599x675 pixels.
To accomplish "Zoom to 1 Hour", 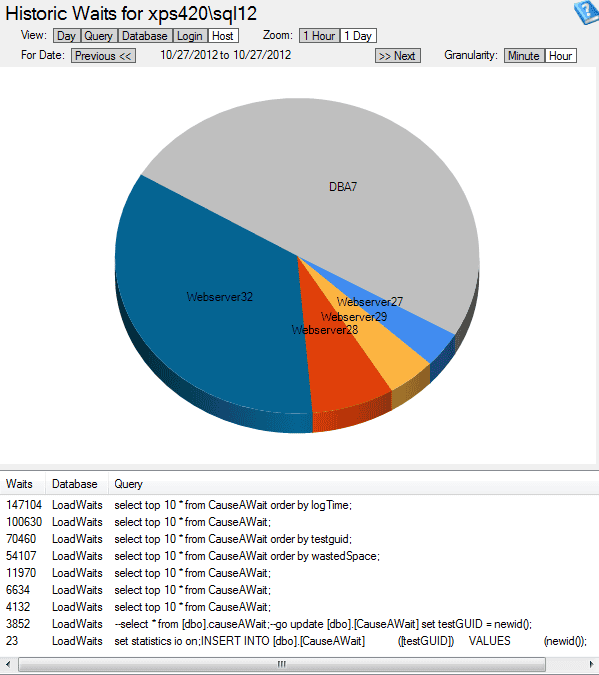I will pos(319,36).
